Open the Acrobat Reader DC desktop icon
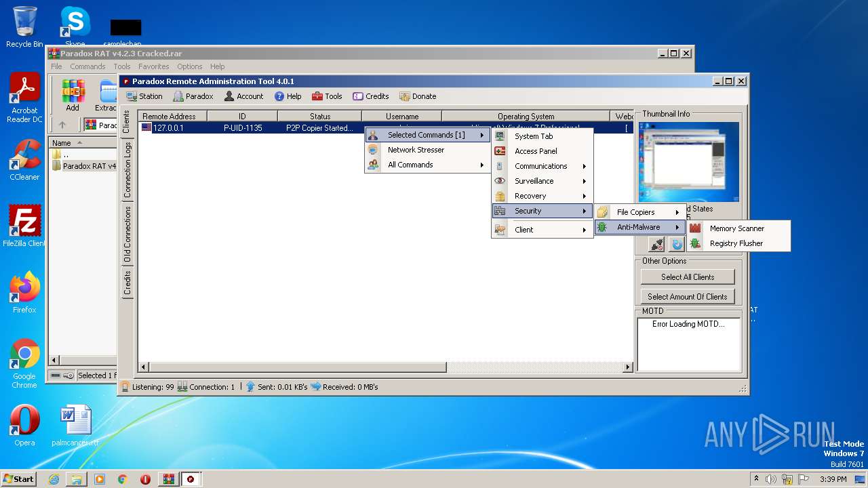The width and height of the screenshot is (868, 488). [x=24, y=98]
